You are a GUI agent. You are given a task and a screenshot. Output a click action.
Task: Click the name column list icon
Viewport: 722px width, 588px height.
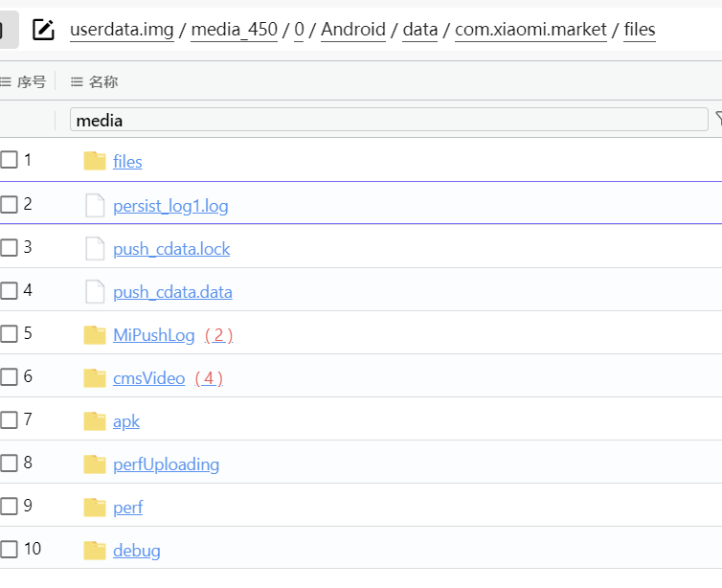77,82
